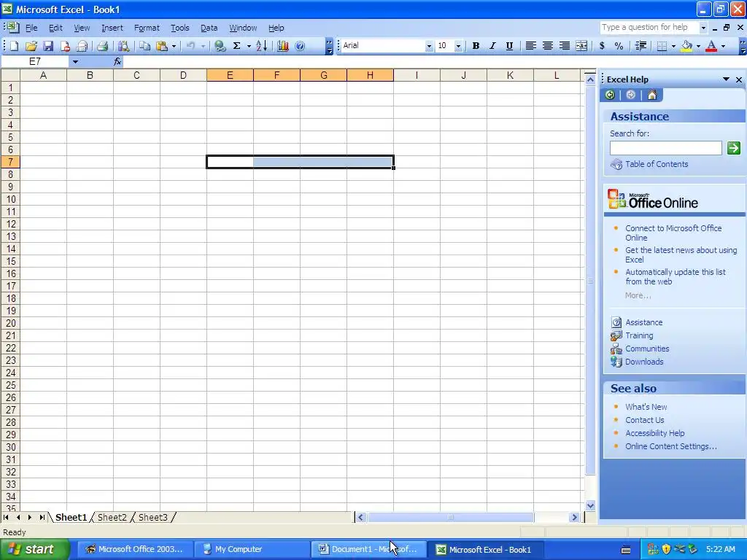Open Print Preview from toolbar
747x560 pixels.
[123, 46]
